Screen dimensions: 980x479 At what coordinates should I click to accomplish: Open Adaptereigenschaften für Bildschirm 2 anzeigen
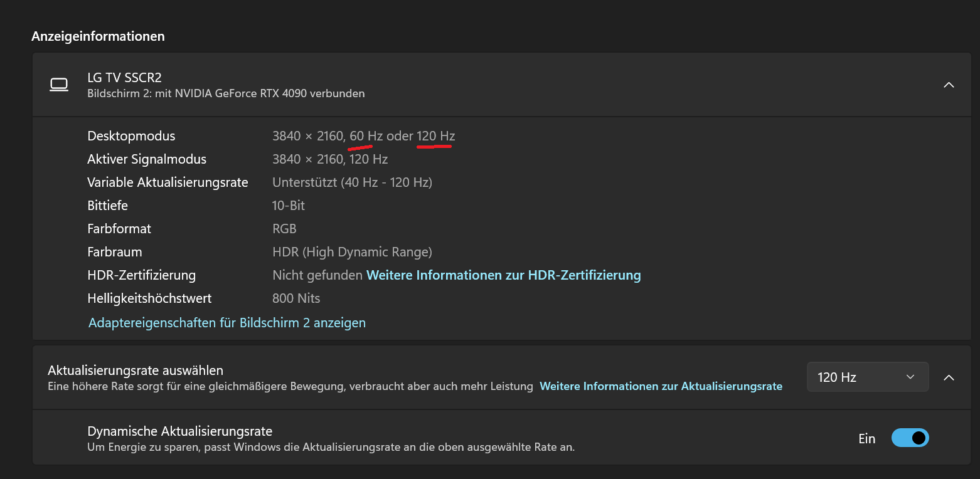[x=226, y=322]
